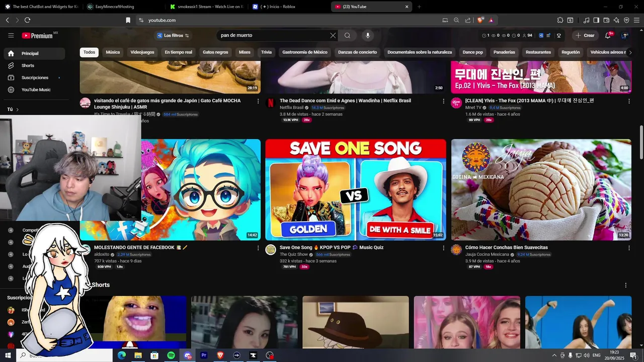The width and height of the screenshot is (644, 362).
Task: Open options menu for The Dead Dance video
Action: 444,101
